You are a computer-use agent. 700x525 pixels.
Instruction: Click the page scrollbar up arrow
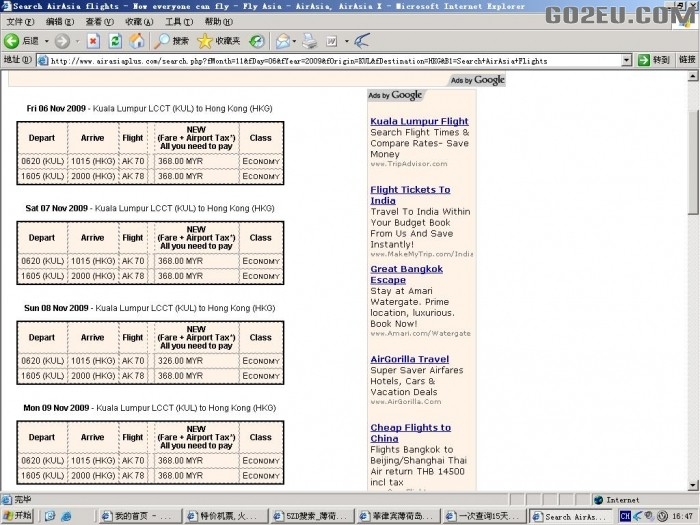pyautogui.click(x=693, y=76)
